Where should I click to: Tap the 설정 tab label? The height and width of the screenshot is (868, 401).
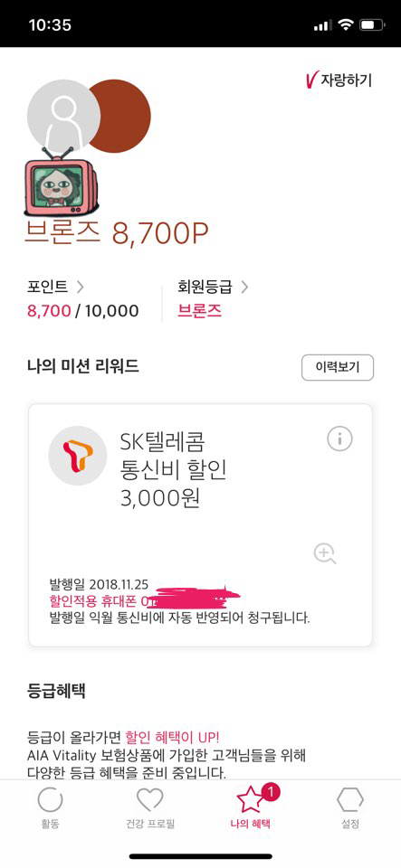click(x=350, y=824)
